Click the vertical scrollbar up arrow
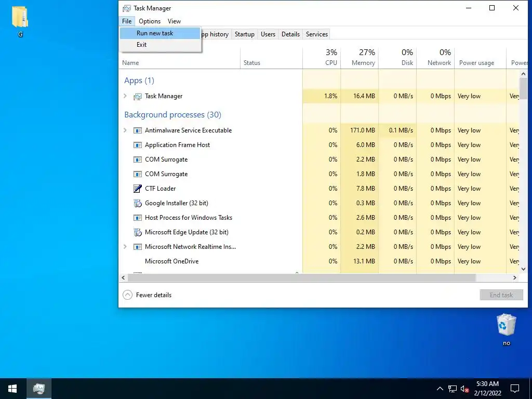The height and width of the screenshot is (399, 532). [523, 74]
